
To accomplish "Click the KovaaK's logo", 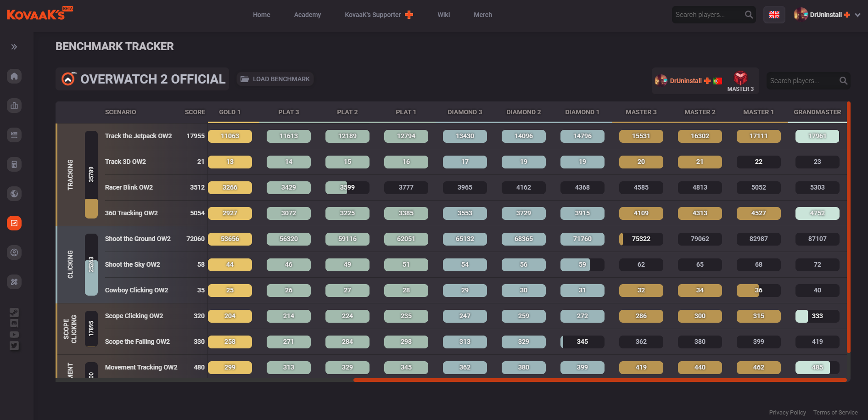I will coord(39,14).
